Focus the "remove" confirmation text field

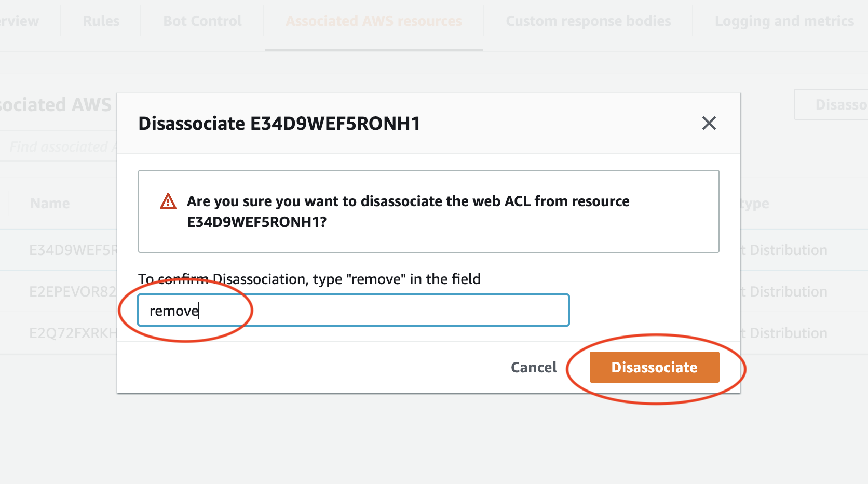[354, 310]
